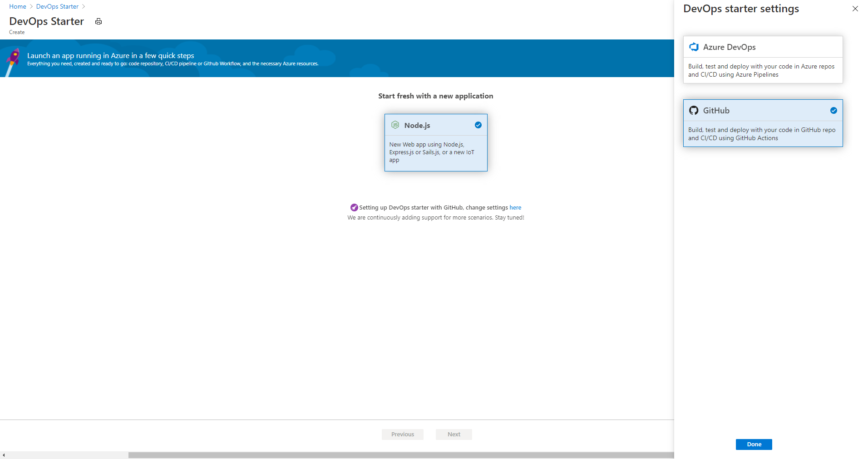Click the Done button
Screen dimensions: 868x459
(754, 444)
